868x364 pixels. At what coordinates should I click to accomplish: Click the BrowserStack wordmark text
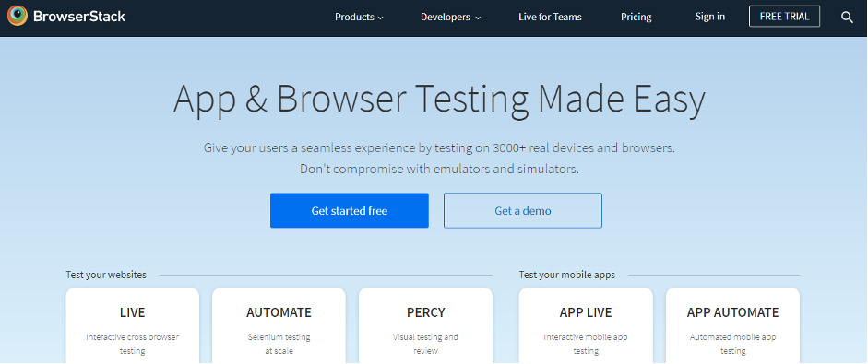79,17
